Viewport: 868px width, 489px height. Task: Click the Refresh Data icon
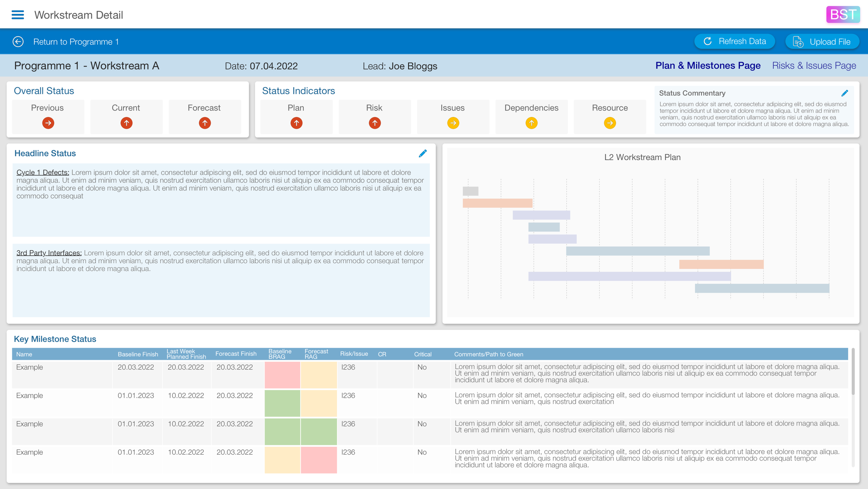coord(708,41)
